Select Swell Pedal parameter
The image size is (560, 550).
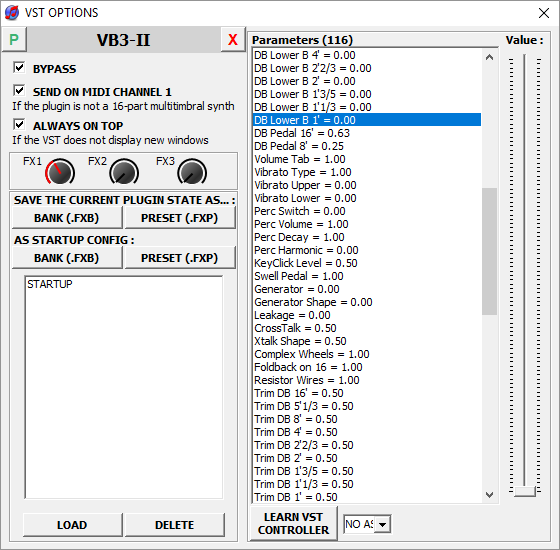pos(367,276)
